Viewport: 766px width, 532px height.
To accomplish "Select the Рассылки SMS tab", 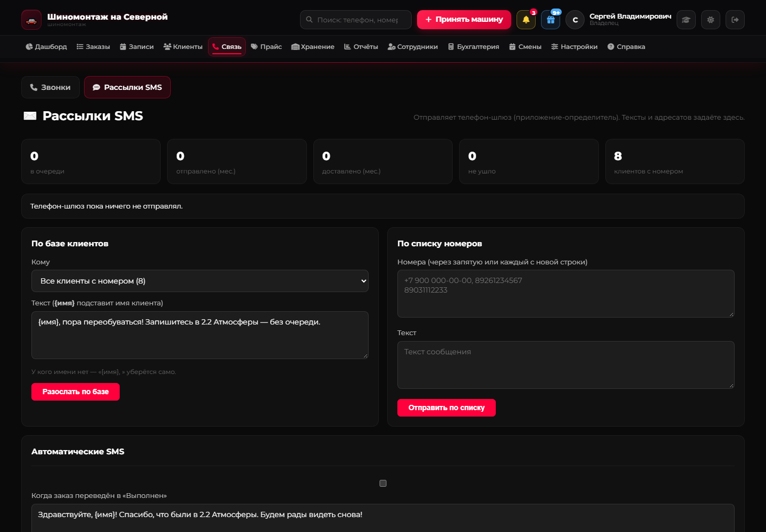I will pyautogui.click(x=127, y=87).
